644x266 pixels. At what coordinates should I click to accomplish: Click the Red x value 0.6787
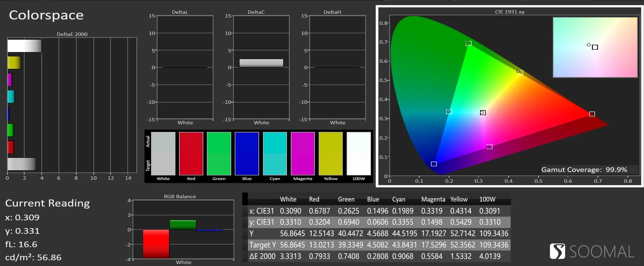coord(319,211)
